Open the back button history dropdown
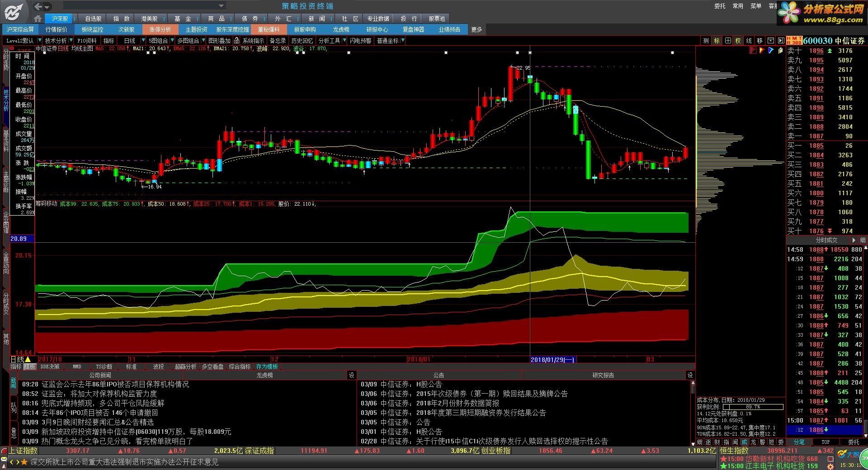Screen dimensions: 868x470 (47, 6)
